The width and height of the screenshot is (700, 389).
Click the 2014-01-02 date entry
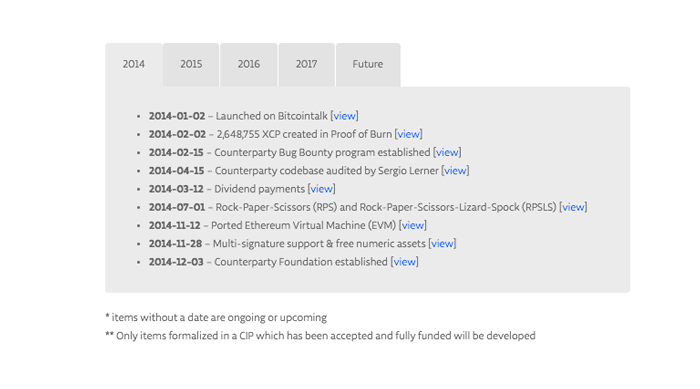pyautogui.click(x=177, y=116)
